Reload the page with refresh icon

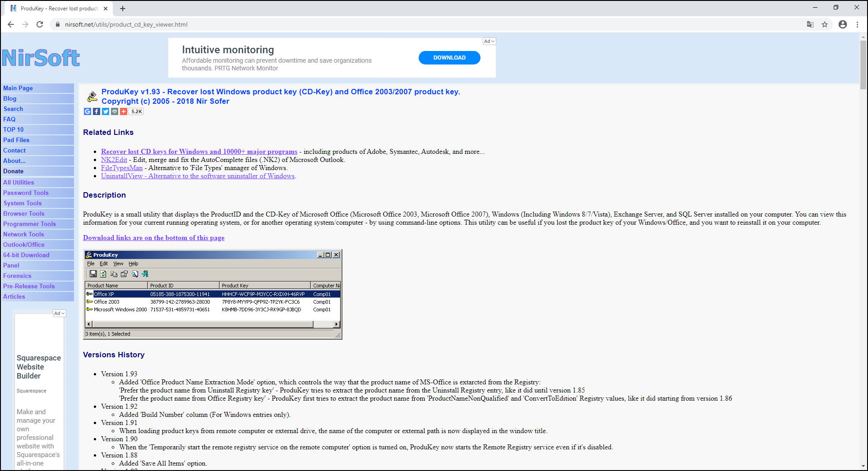pyautogui.click(x=40, y=24)
